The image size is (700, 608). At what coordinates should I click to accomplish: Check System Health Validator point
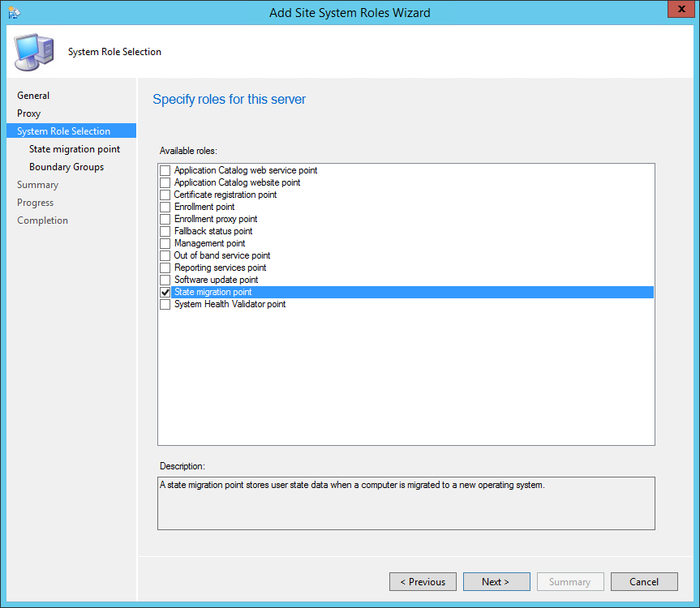point(165,304)
